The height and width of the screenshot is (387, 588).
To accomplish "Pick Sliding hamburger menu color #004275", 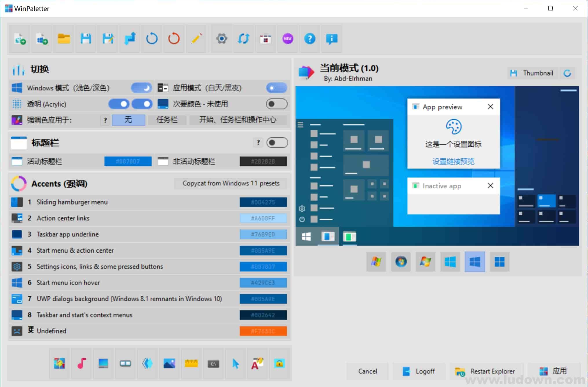I will (263, 202).
